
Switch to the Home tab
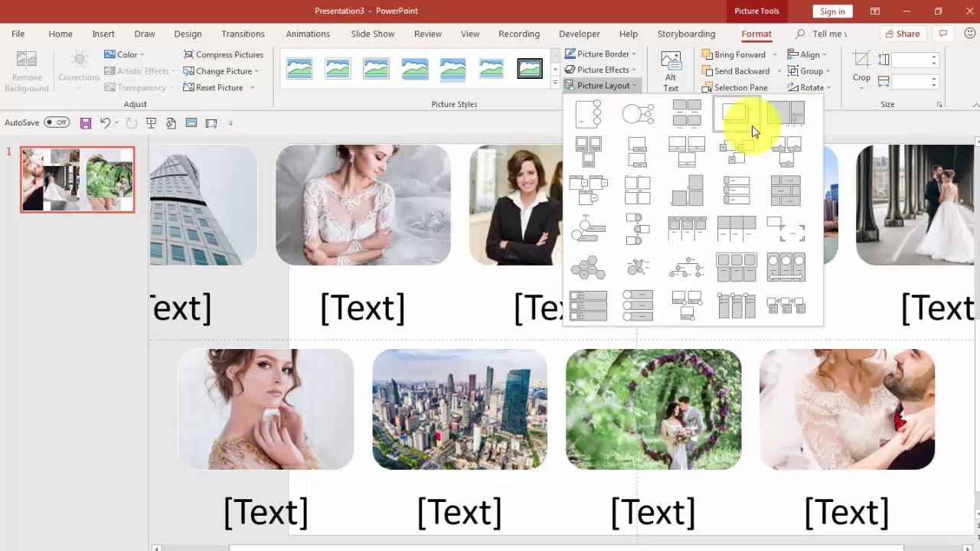click(x=60, y=34)
